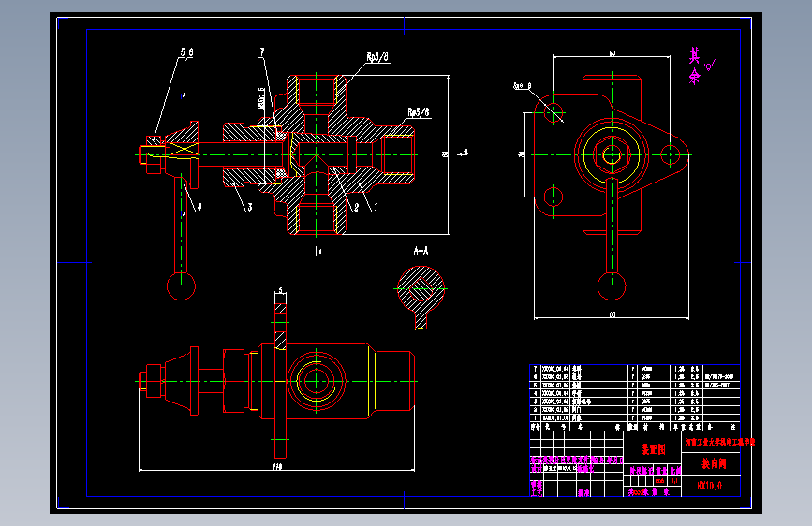Select callout number 7 above the section view

[x=262, y=52]
